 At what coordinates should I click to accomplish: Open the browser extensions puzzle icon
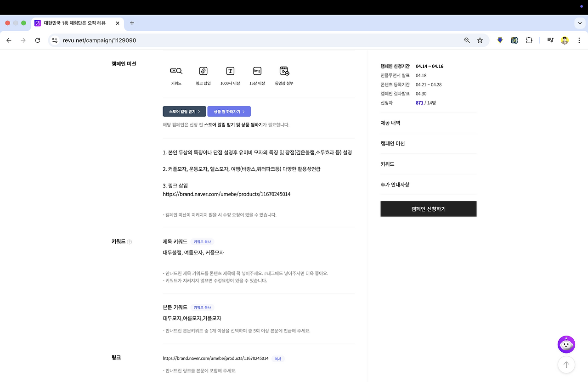pos(529,40)
